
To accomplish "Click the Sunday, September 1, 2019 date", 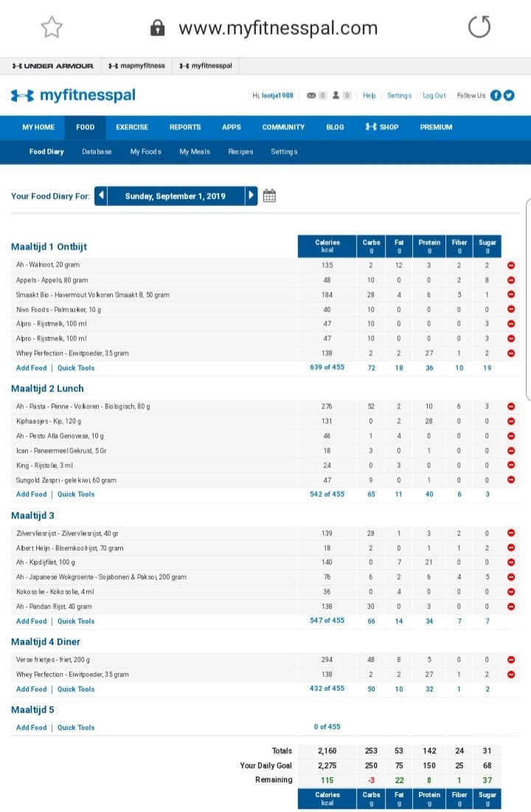I will (176, 196).
